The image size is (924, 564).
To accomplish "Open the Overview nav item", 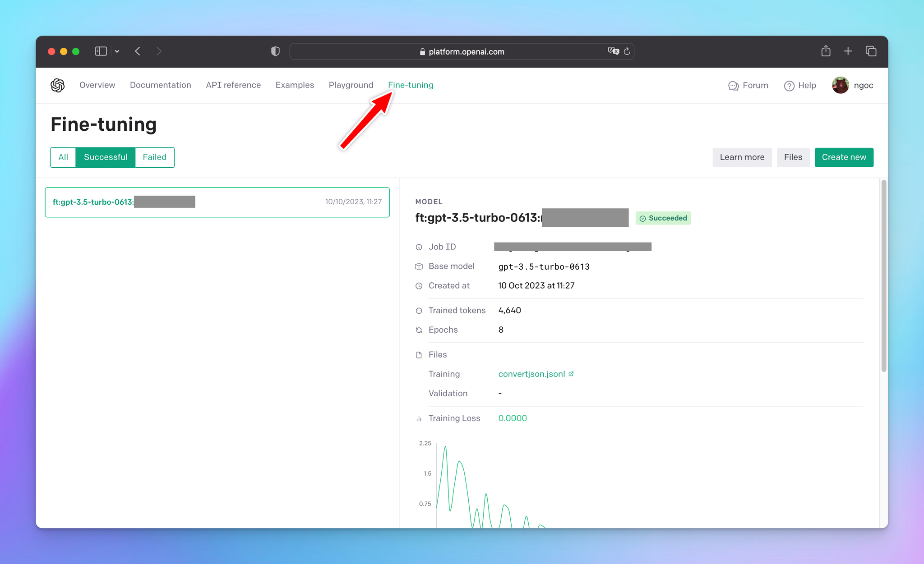I will tap(97, 85).
